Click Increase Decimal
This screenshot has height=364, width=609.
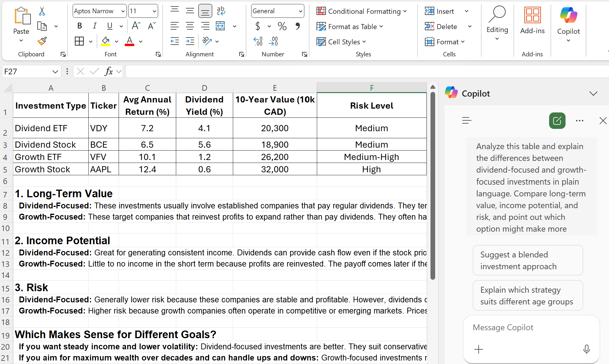click(x=258, y=41)
